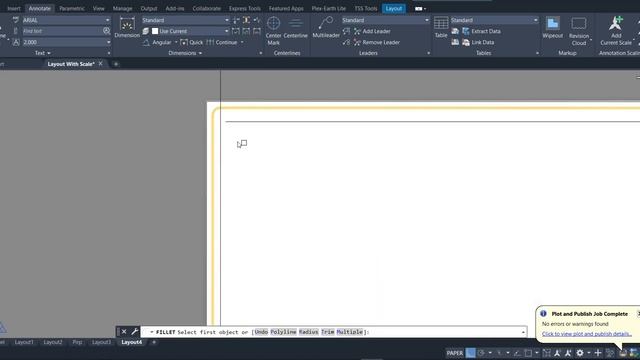Viewport: 640px width, 360px height.
Task: Open text height 2.000 dropdown
Action: (x=108, y=42)
